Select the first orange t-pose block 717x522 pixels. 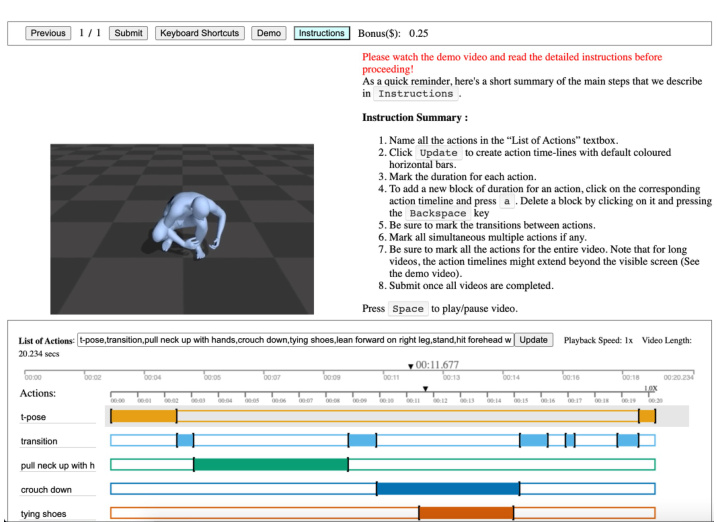coord(143,416)
